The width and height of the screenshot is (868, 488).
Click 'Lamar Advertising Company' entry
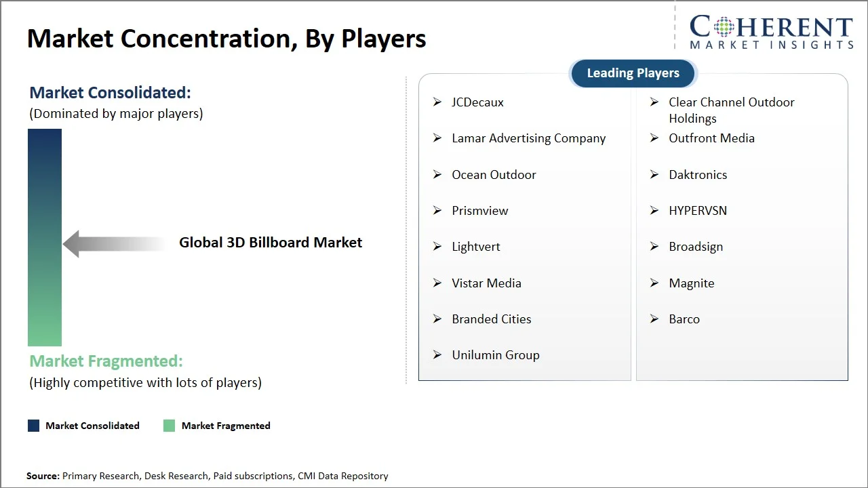529,138
